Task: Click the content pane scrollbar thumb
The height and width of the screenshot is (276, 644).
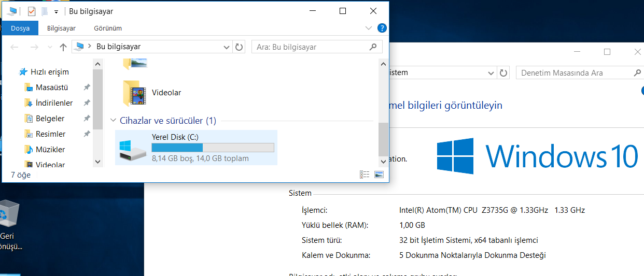Action: [383, 139]
